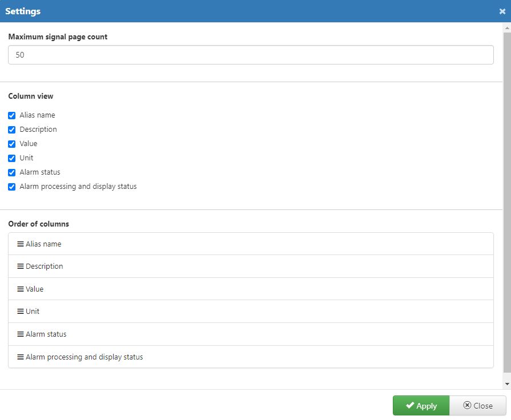Select the Description row in Order of columns
Image resolution: width=511 pixels, height=420 pixels.
pos(251,266)
